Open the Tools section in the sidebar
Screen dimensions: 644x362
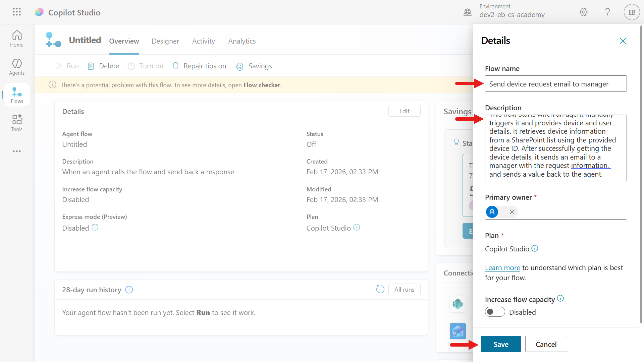16,123
